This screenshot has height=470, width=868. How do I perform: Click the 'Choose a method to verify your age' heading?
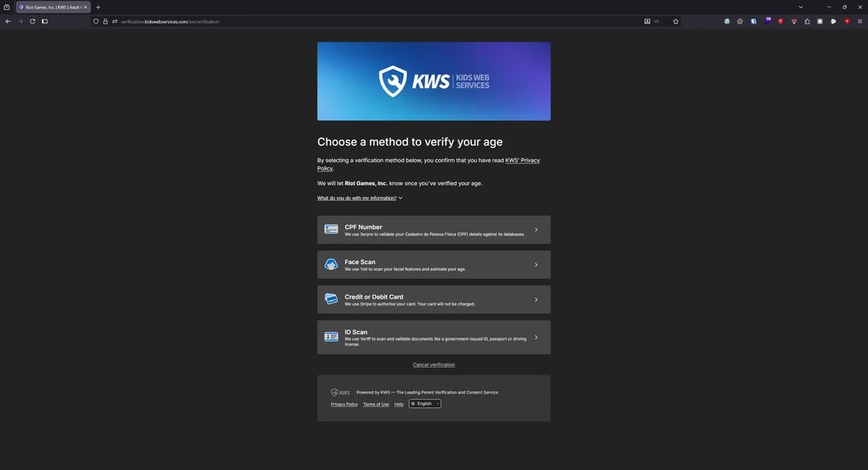[x=410, y=141]
